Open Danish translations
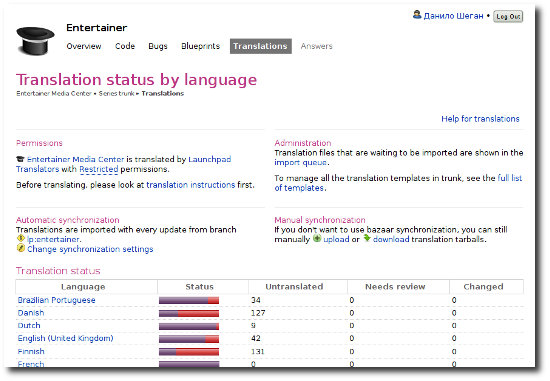The height and width of the screenshot is (381, 550). 31,313
